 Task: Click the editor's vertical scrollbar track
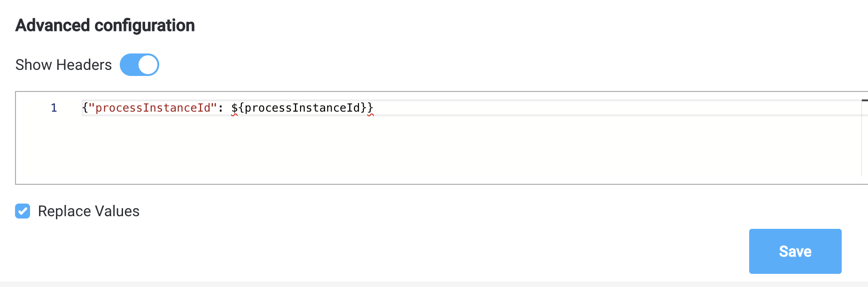point(865,141)
